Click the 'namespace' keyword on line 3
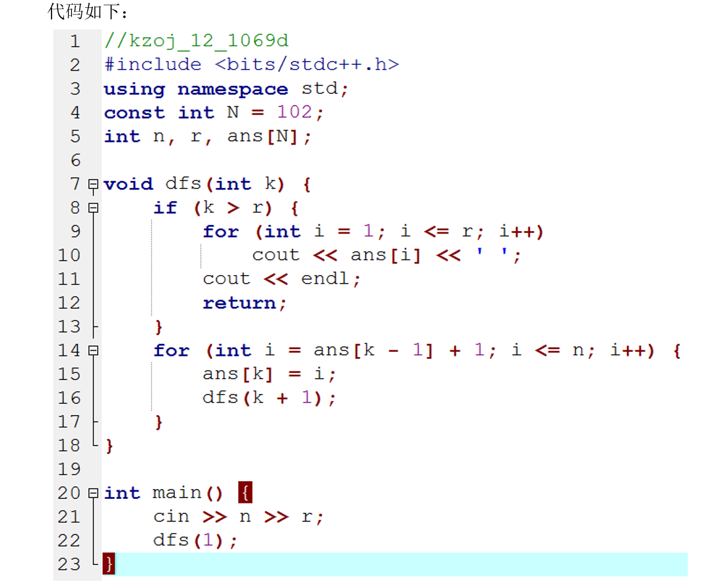The width and height of the screenshot is (728, 586). [232, 89]
